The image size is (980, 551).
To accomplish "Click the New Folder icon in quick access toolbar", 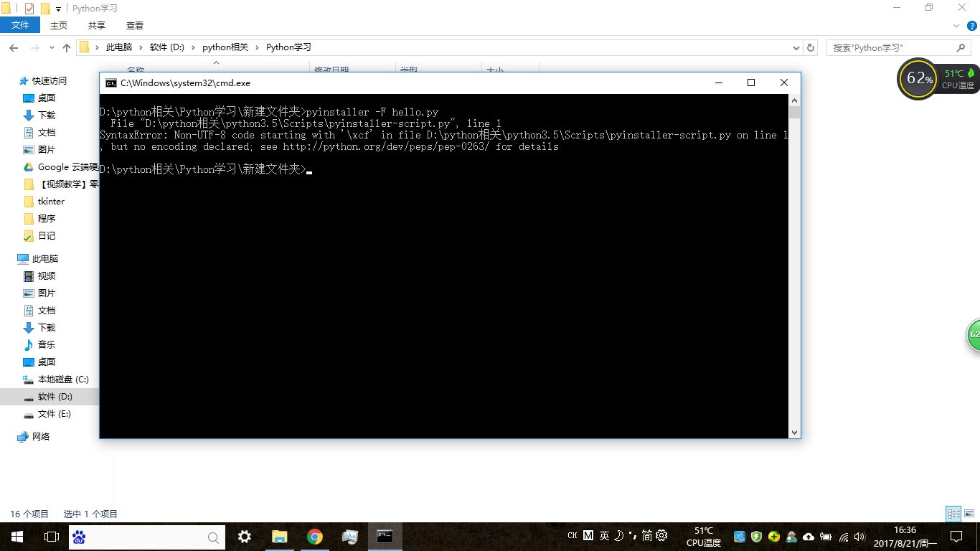I will (45, 9).
